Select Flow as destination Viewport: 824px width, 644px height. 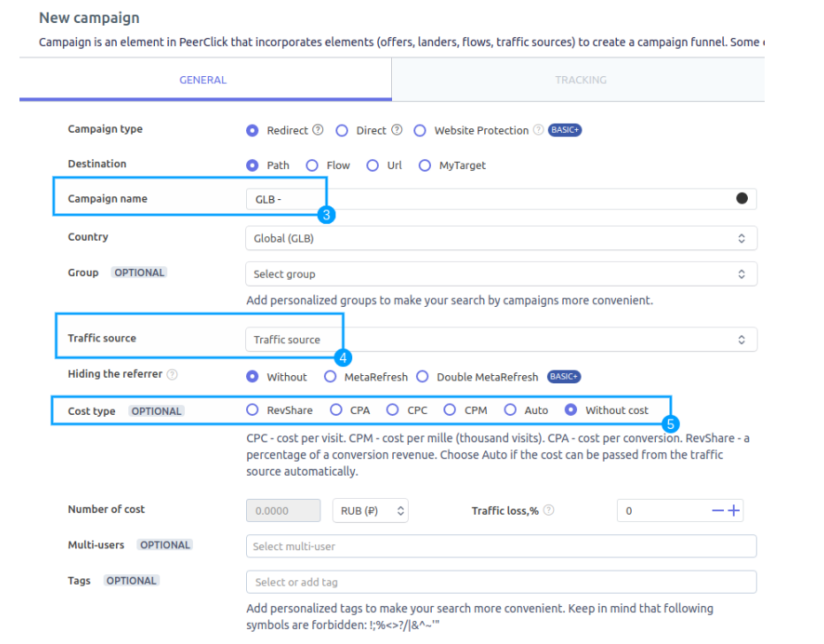point(312,165)
